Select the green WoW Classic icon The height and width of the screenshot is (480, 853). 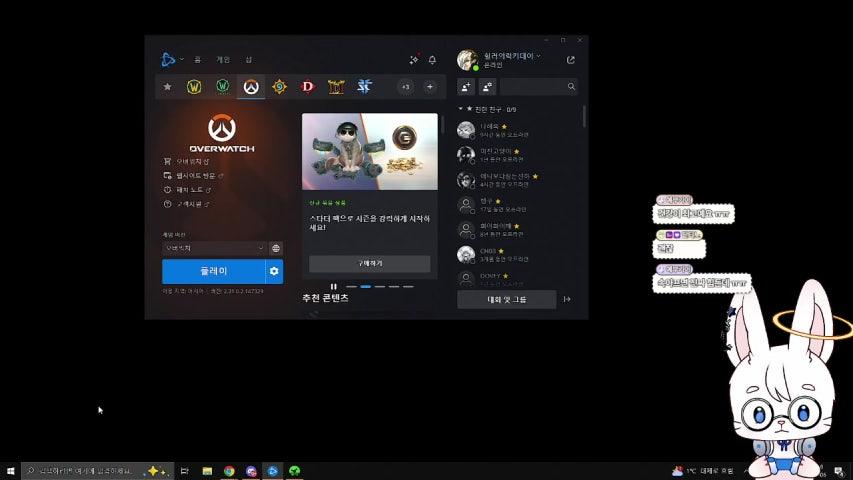tap(222, 87)
